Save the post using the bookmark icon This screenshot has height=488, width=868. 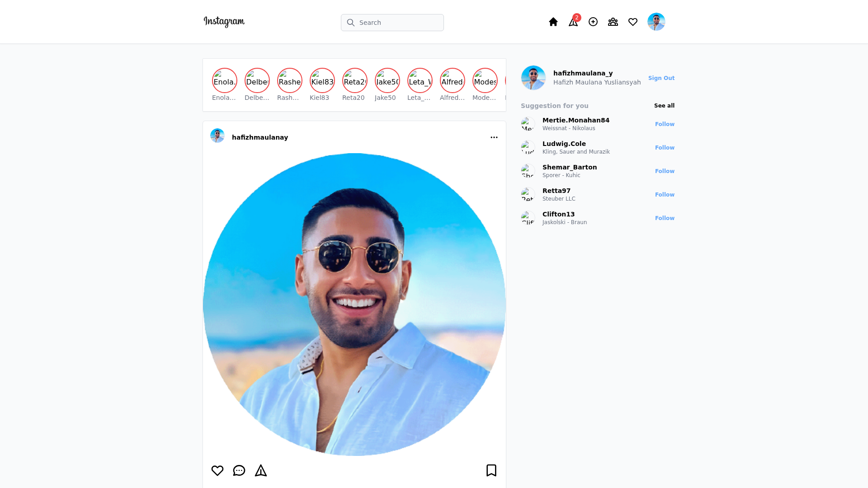[x=491, y=470]
